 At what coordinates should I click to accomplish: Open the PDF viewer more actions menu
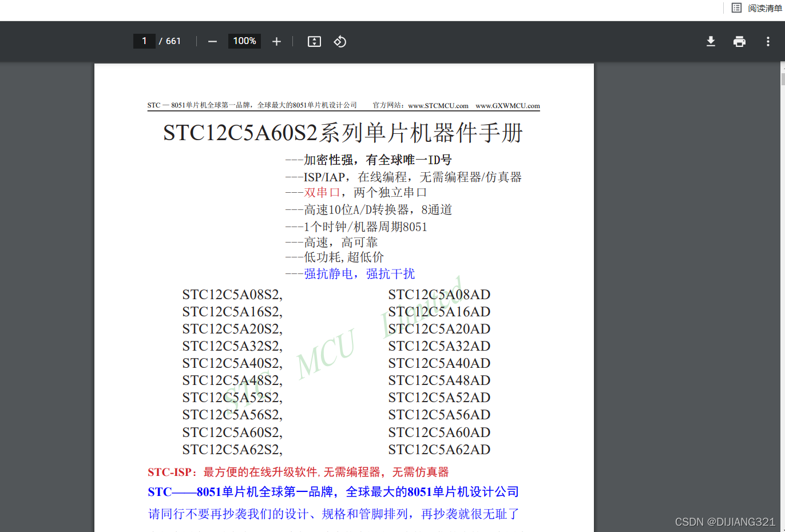click(x=768, y=41)
